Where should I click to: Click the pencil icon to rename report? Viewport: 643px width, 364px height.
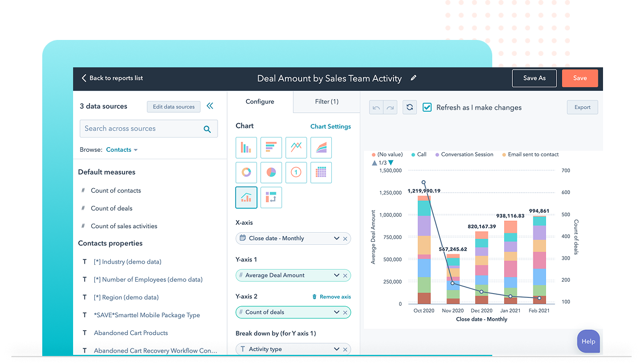[x=413, y=78]
